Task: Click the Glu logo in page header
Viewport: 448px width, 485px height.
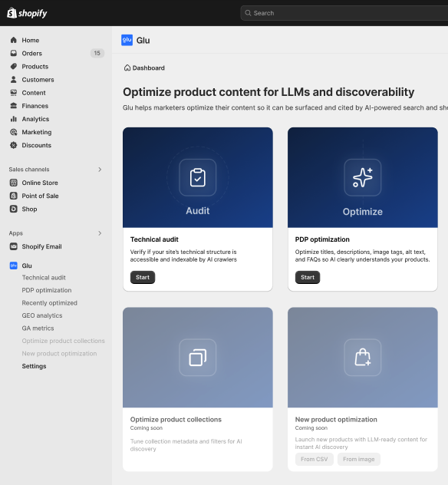Action: point(127,40)
